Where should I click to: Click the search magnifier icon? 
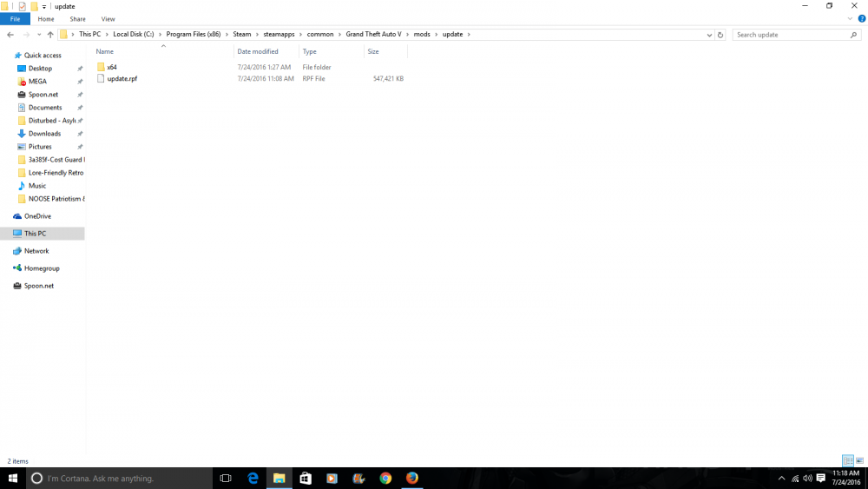click(853, 35)
